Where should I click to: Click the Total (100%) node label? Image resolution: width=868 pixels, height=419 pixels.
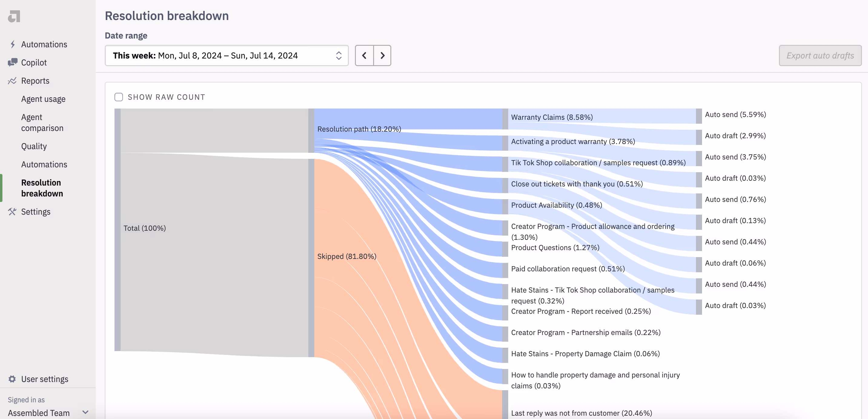point(144,228)
